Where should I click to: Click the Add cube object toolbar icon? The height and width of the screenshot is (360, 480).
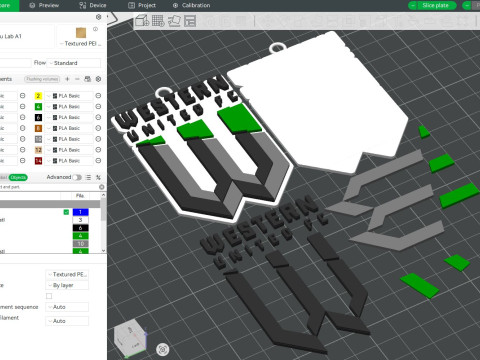(142, 21)
